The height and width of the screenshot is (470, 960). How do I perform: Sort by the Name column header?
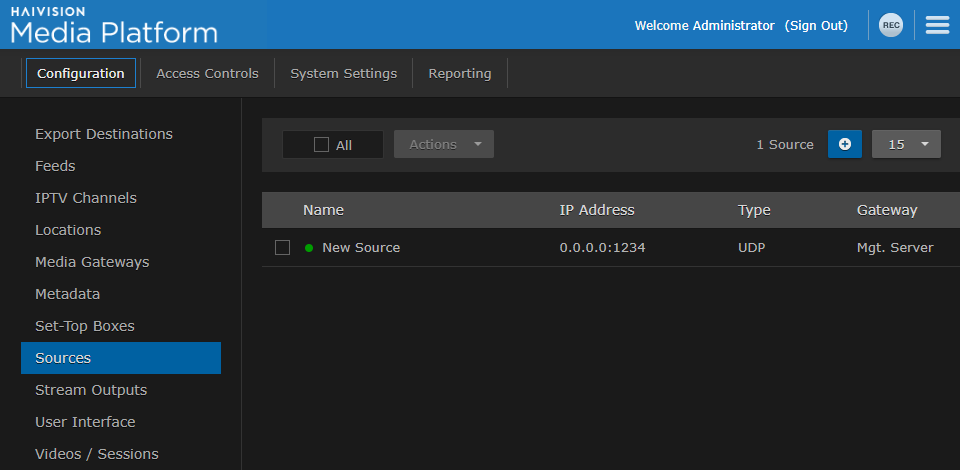[323, 210]
